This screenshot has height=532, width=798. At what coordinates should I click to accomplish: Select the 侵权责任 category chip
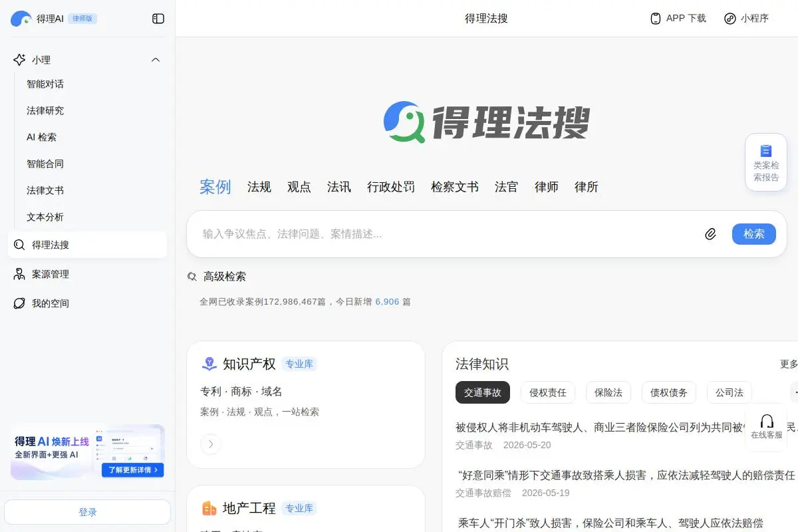point(548,392)
